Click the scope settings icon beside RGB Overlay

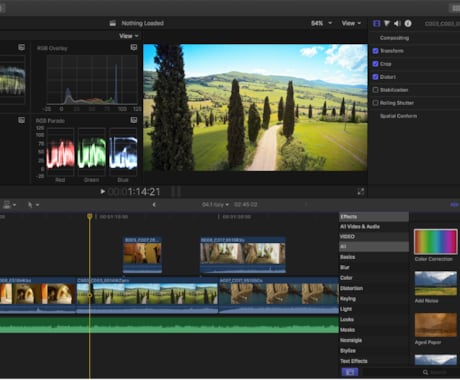point(134,47)
